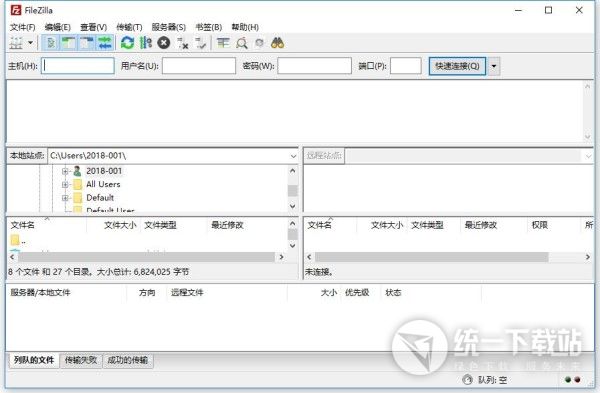Click the 快速连接(Q) button

457,66
